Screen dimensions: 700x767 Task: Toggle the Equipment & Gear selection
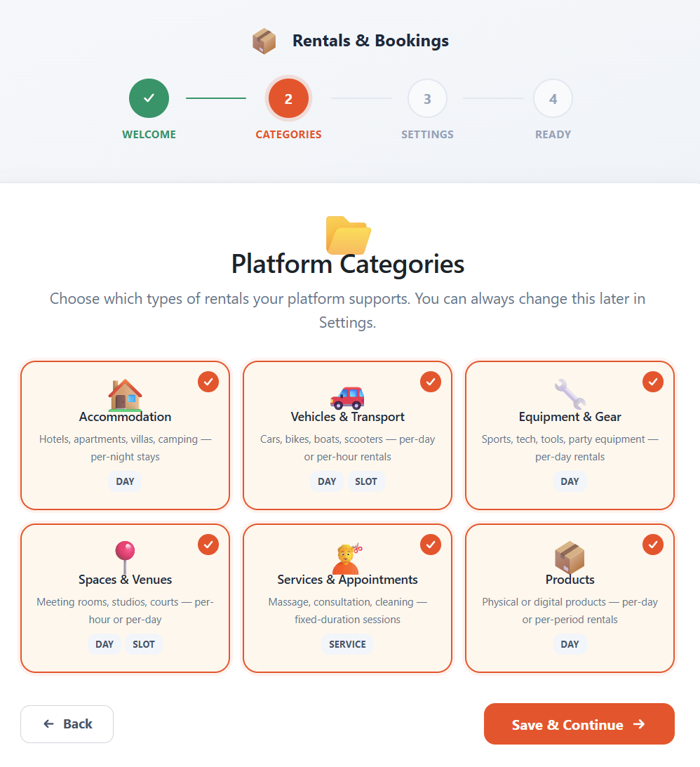652,381
